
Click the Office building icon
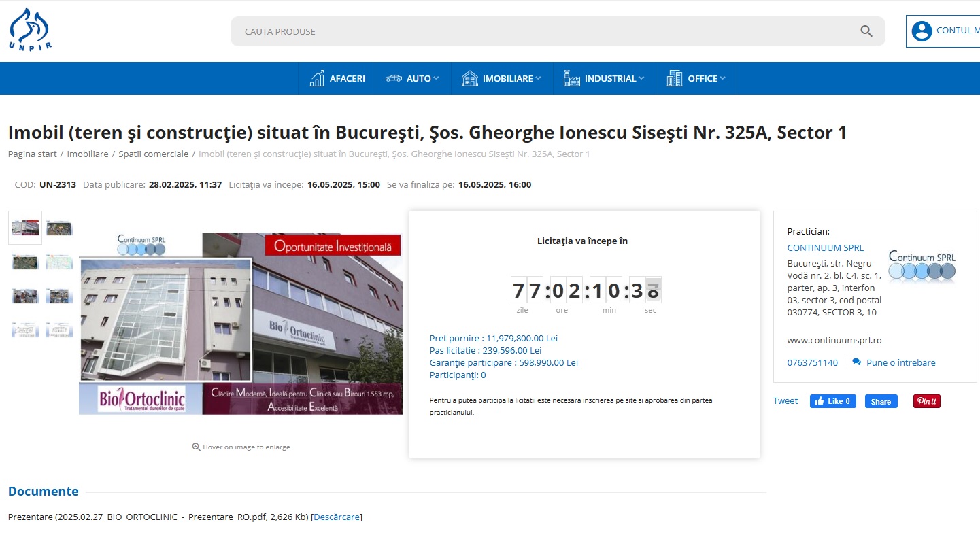pyautogui.click(x=674, y=78)
